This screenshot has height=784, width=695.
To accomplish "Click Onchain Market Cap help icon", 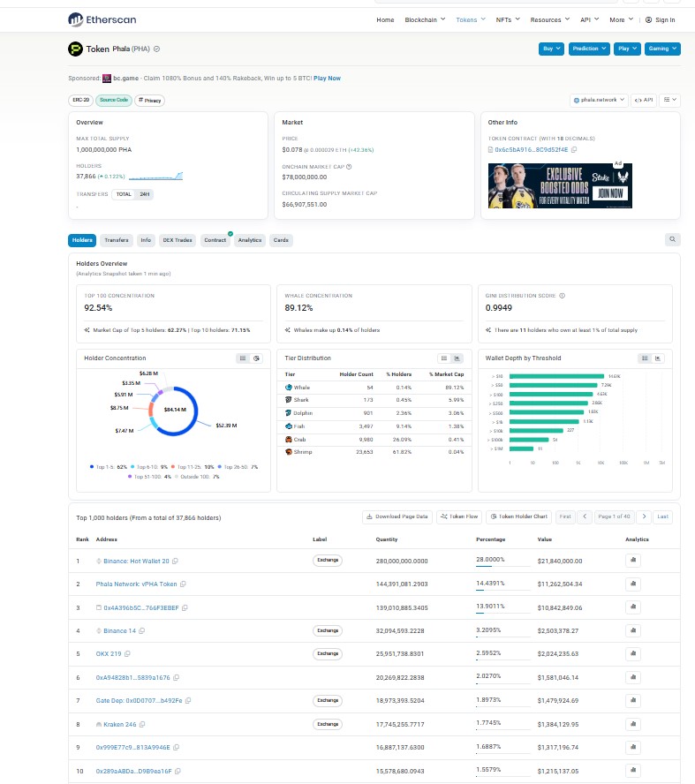I will coord(349,167).
